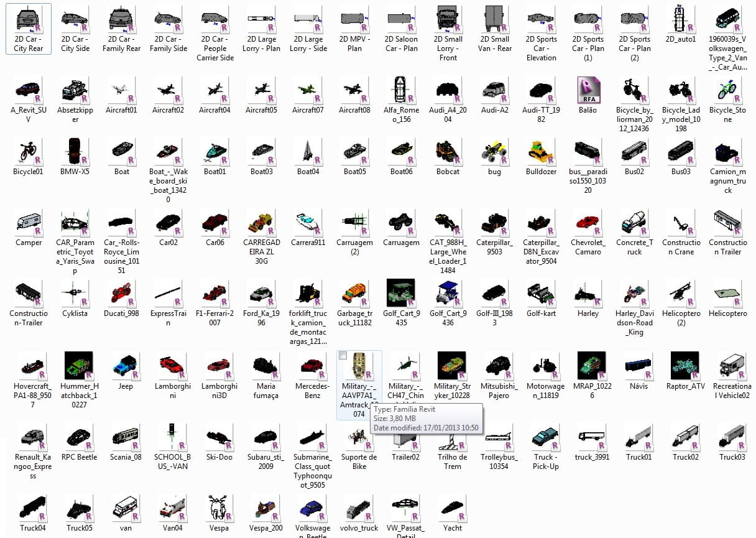Select the Carrera911 file icon
The image size is (756, 538).
308,224
